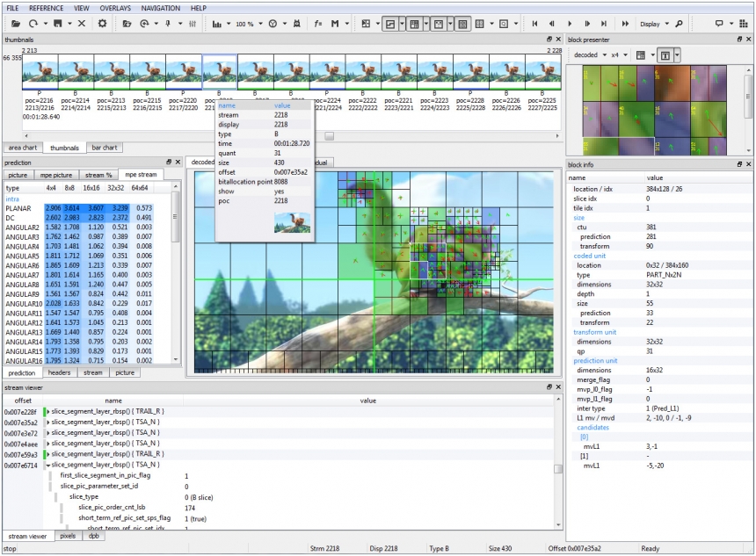Image resolution: width=756 pixels, height=556 pixels.
Task: Select the decoded view tab
Action: pyautogui.click(x=202, y=162)
